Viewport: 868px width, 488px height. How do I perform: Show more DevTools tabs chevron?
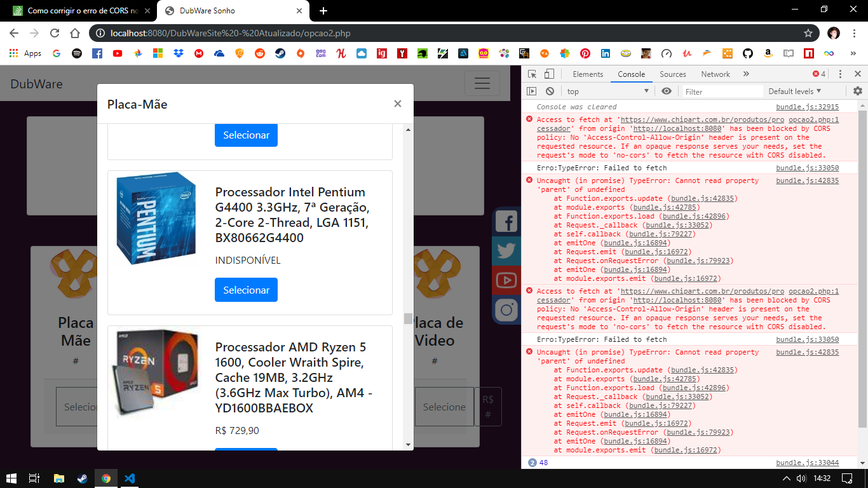pos(746,74)
